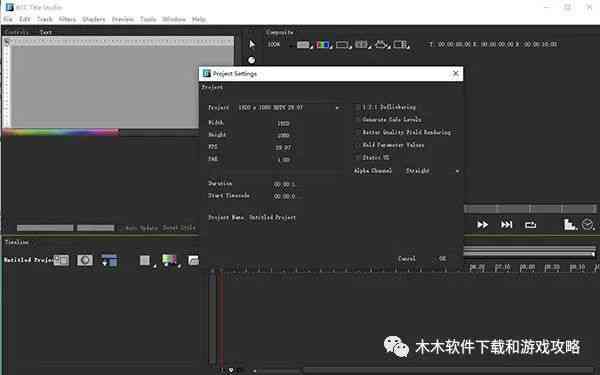Viewport: 600px width, 375px height.
Task: Click the first gray button under the text preview
Action: coord(45,228)
